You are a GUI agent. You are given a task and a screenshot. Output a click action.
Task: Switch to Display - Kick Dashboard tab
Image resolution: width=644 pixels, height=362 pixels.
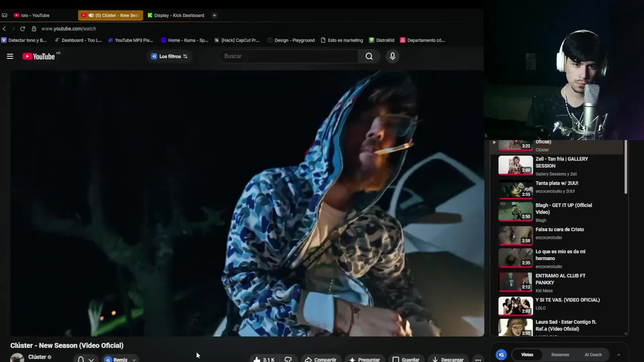176,16
